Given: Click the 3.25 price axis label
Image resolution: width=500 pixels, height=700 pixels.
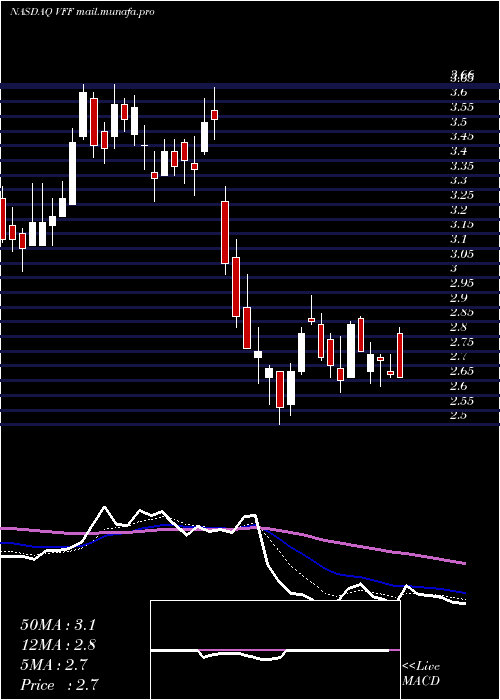Looking at the screenshot, I should click(462, 195).
